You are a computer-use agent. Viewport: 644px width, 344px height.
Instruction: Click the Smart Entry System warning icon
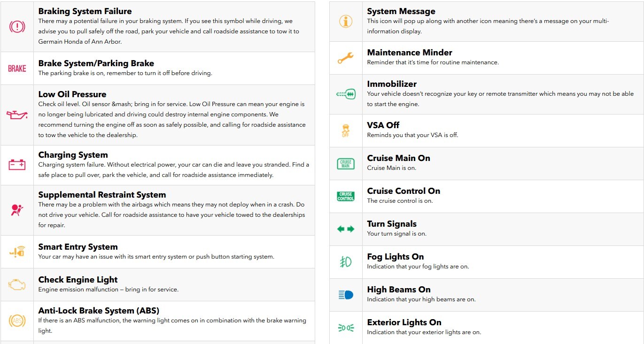[17, 252]
